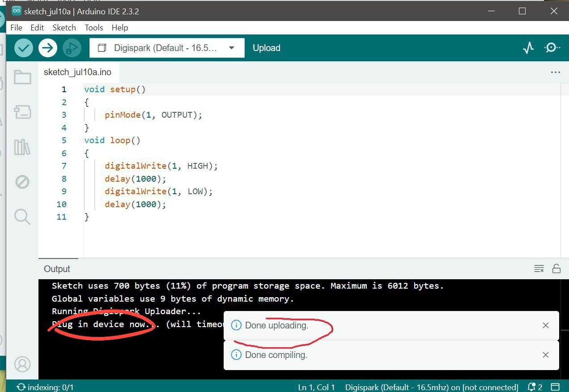
Task: Click the digitalWrite(1, LOW) code line
Action: tap(159, 192)
